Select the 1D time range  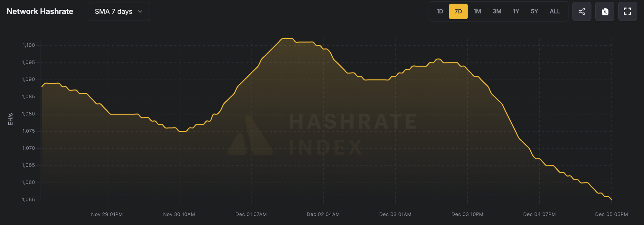coord(440,11)
